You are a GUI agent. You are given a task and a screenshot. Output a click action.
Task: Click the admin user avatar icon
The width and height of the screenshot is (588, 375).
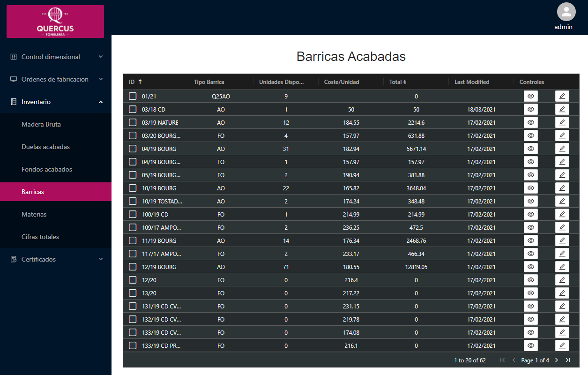click(x=566, y=12)
